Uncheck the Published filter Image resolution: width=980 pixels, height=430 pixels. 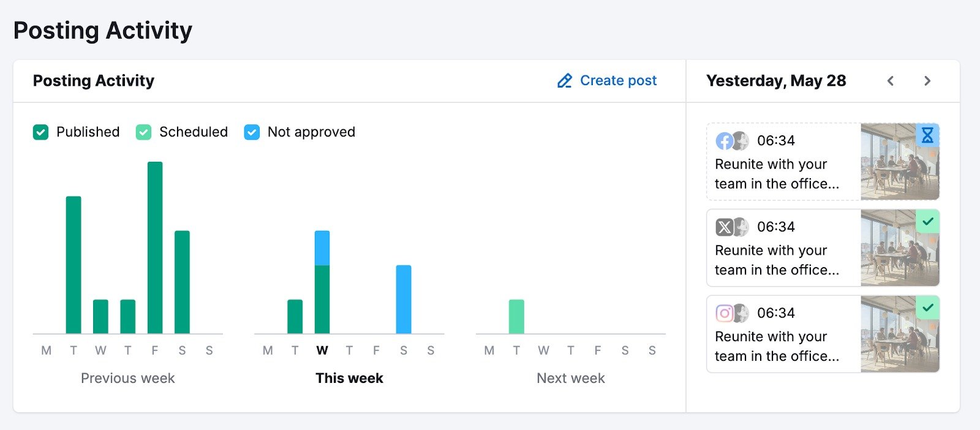point(40,132)
